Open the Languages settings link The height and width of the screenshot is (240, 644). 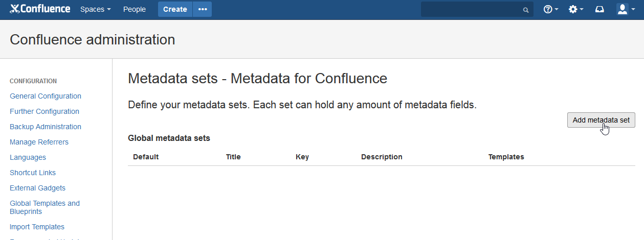[x=28, y=157]
